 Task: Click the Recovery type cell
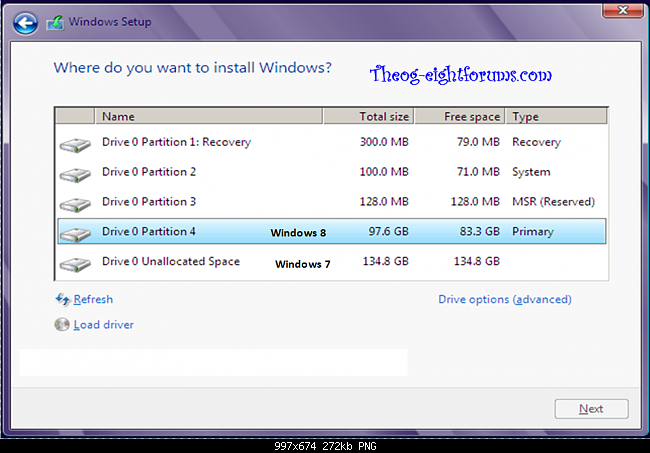point(536,142)
